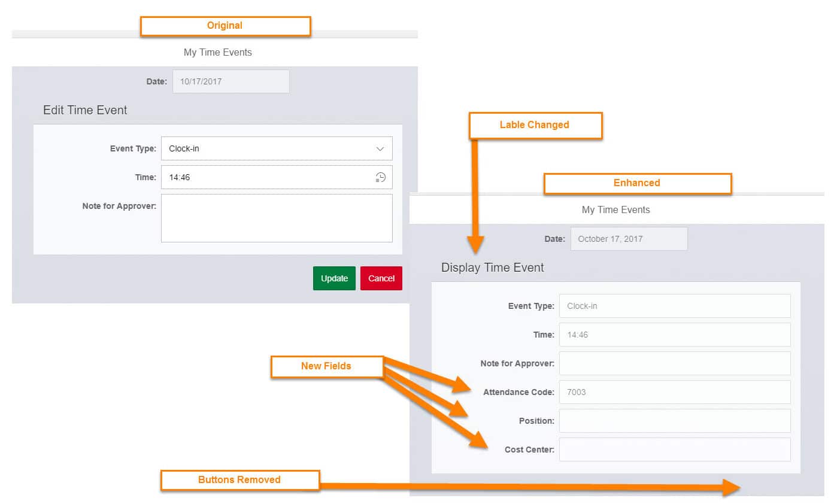Viewport: 834px width, 504px height.
Task: Click the orange-bordered Original label
Action: 225,26
